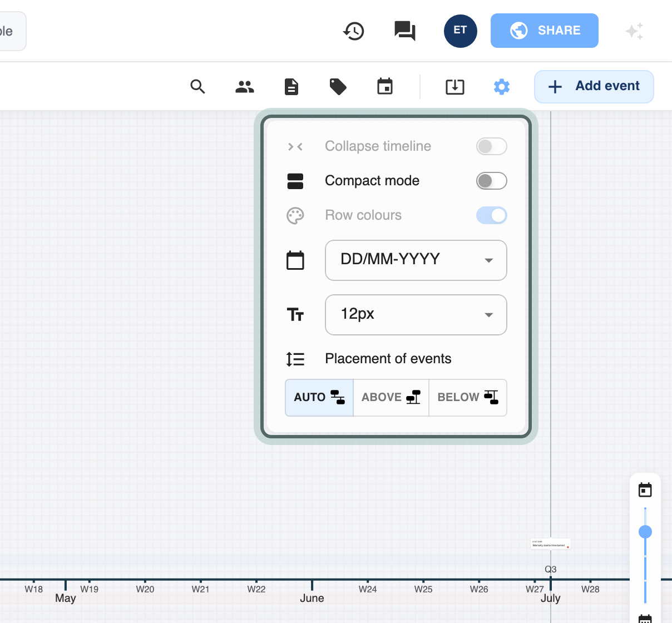Open the documents page icon
Screen dimensions: 672x623
coord(291,87)
